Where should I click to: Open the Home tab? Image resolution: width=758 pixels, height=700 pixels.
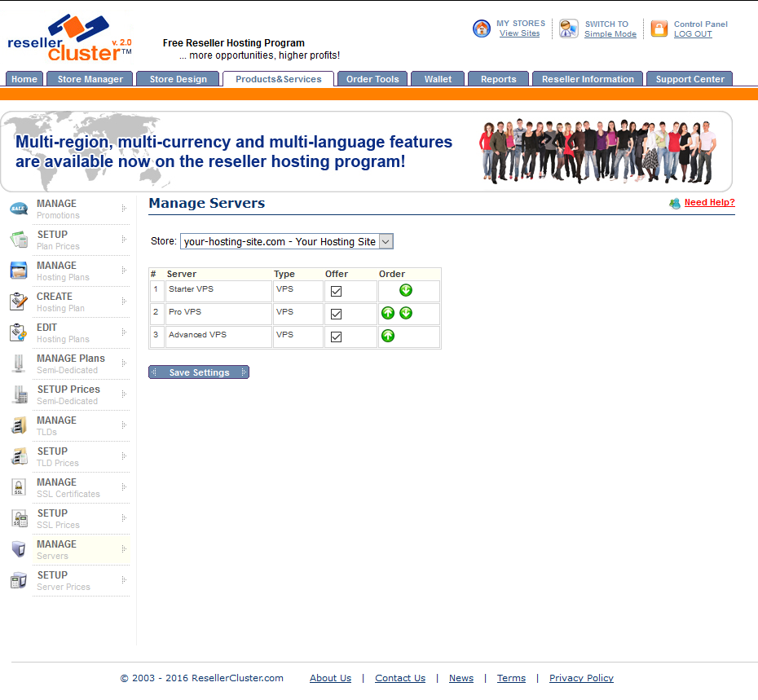pos(24,79)
